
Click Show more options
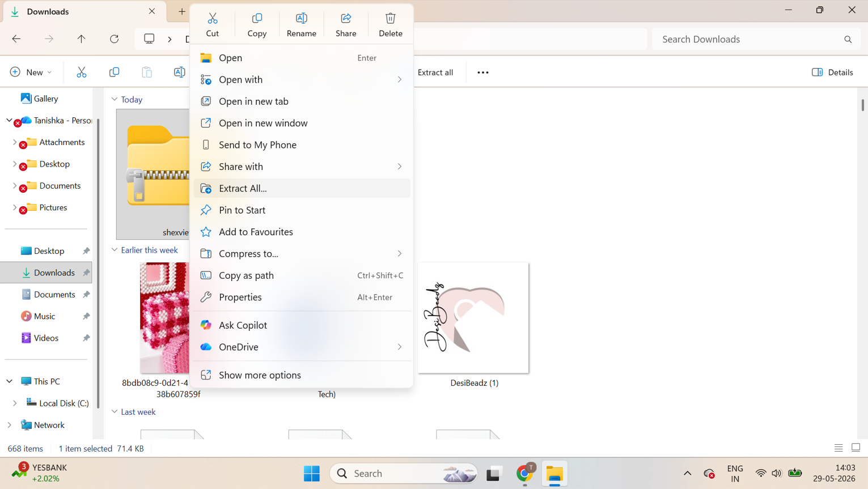(x=302, y=375)
